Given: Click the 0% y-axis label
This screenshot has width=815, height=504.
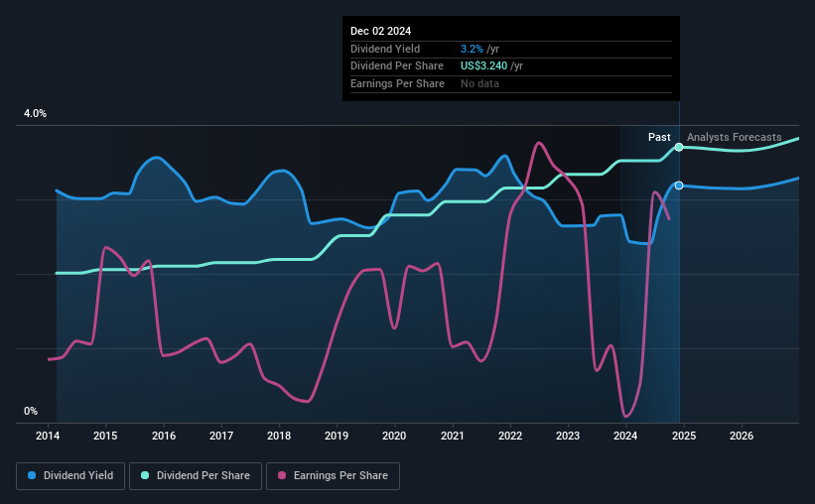Looking at the screenshot, I should (x=31, y=411).
